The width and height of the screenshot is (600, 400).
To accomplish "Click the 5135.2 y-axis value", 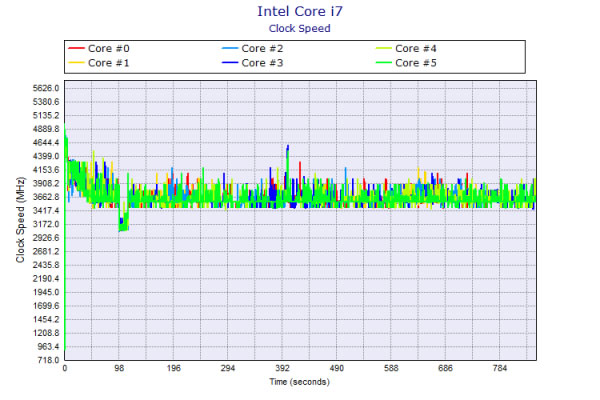I will click(46, 116).
